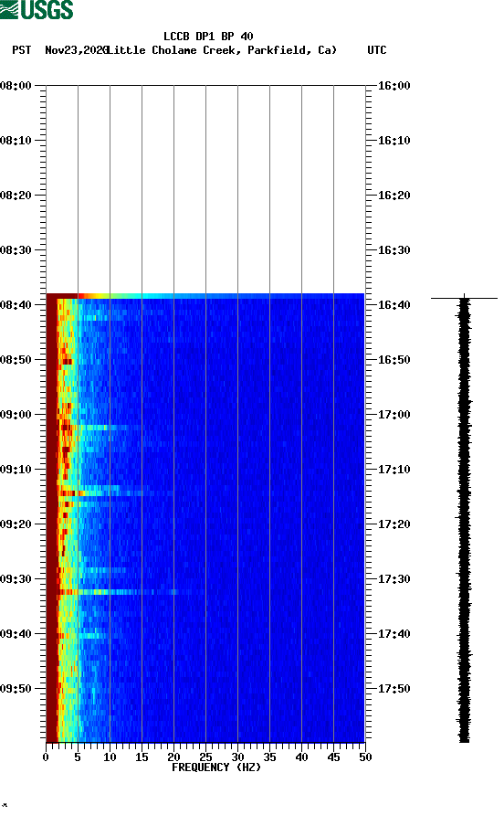Click the '35' frequency axis label

[269, 757]
